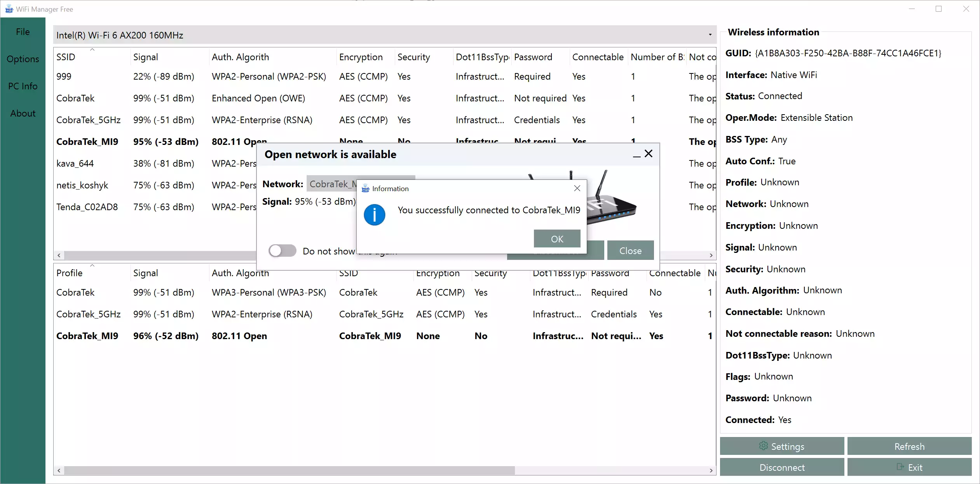Toggle the Do not show this again switch
Image resolution: width=980 pixels, height=484 pixels.
click(282, 251)
